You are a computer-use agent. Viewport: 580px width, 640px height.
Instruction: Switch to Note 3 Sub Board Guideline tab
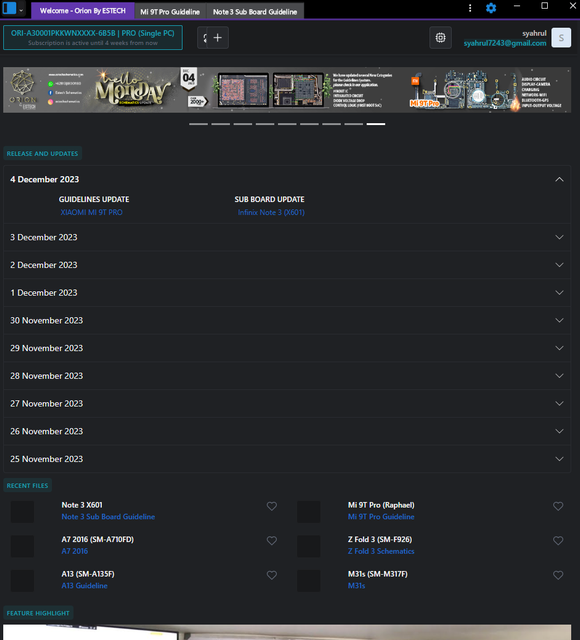pos(255,12)
